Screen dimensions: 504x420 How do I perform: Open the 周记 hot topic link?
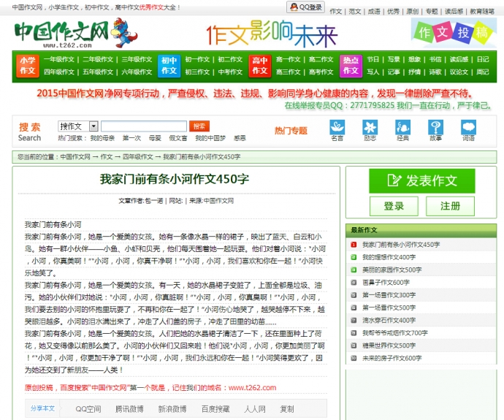483,72
